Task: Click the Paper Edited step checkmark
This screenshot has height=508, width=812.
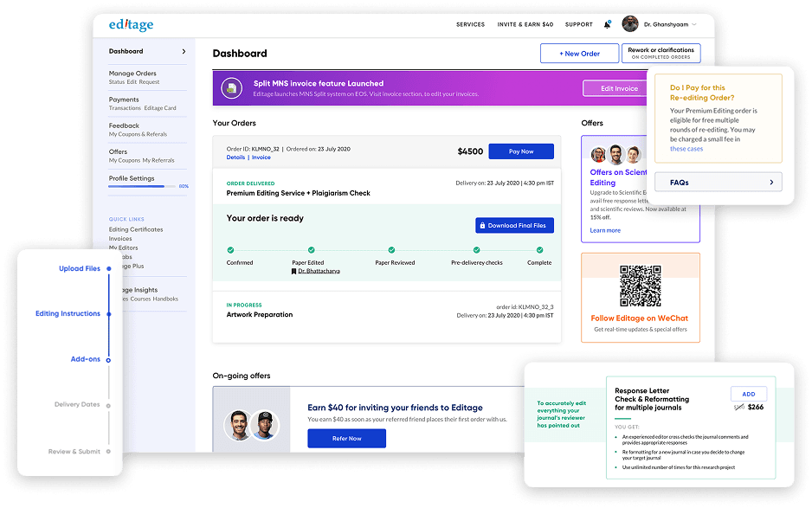Action: coord(312,250)
